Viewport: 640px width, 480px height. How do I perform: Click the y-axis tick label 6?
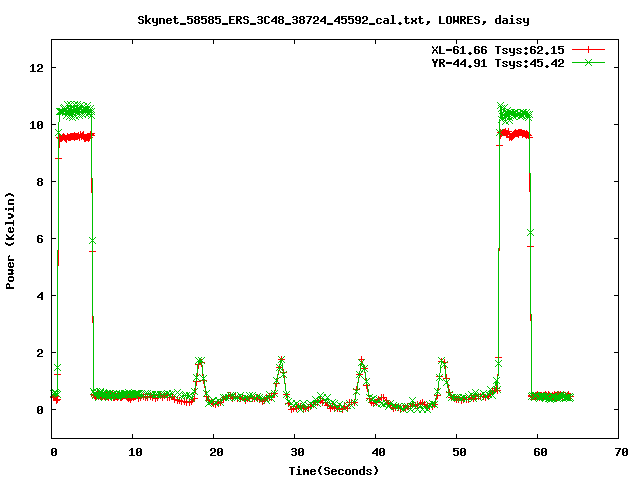coord(40,239)
